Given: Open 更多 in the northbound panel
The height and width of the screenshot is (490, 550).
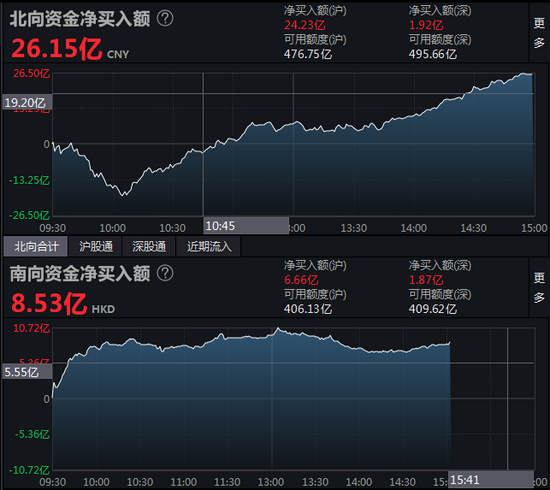Looking at the screenshot, I should [x=539, y=33].
